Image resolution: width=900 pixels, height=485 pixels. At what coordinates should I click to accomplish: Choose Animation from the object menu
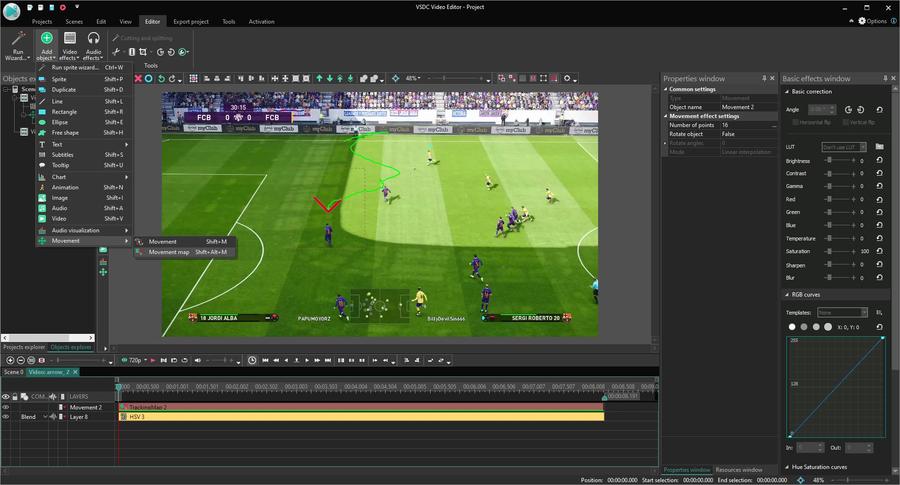84,187
